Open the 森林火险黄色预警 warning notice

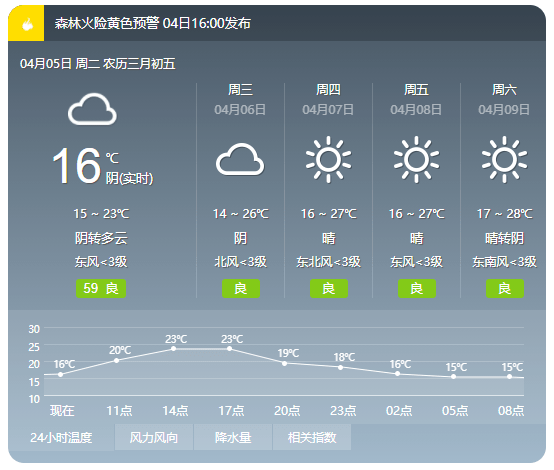coord(153,23)
